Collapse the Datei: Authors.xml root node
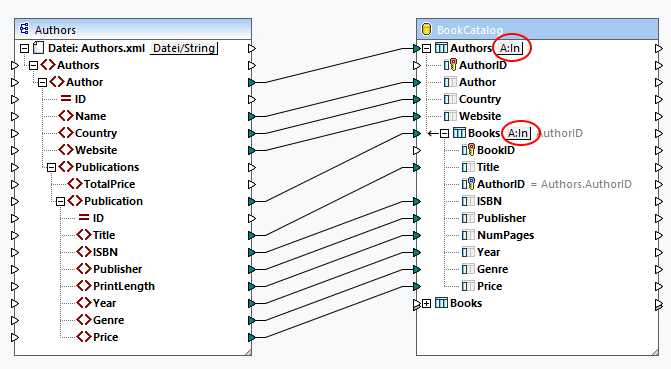The image size is (671, 369). tap(24, 48)
